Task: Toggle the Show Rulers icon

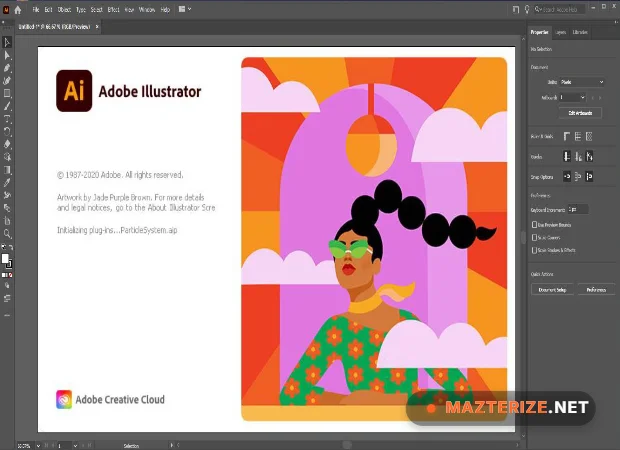Action: (x=566, y=137)
